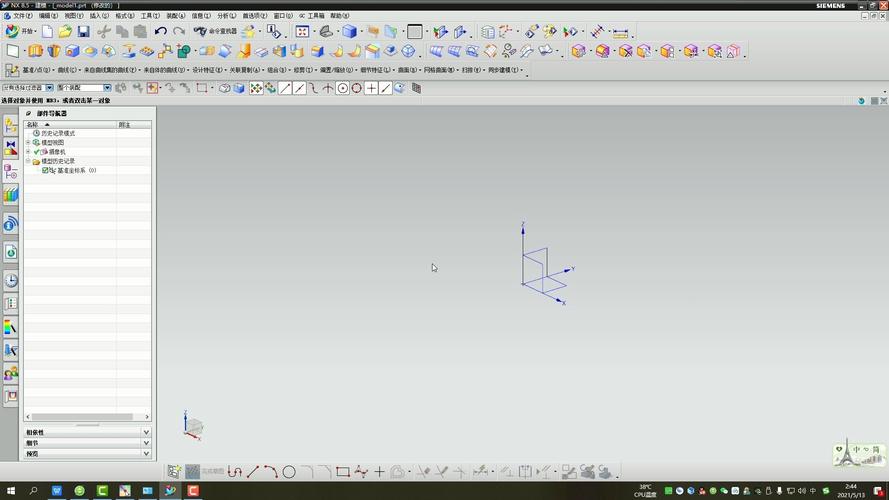889x500 pixels.
Task: Open the selection type filter dropdown
Action: click(49, 88)
